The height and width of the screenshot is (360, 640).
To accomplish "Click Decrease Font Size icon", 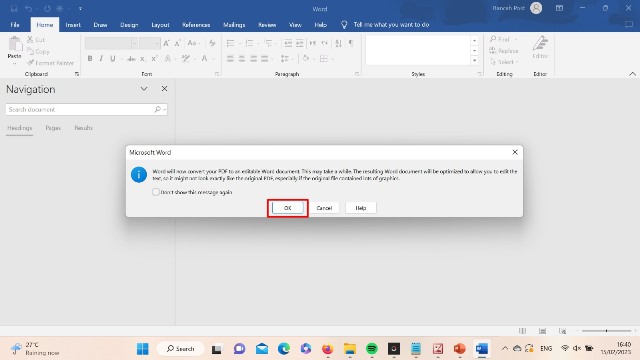I will click(x=178, y=43).
